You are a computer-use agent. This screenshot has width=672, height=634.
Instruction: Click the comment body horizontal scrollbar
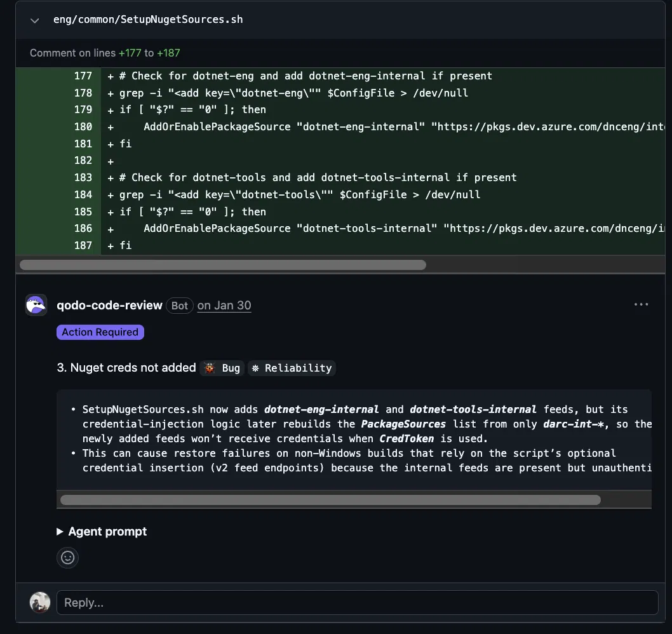point(330,500)
